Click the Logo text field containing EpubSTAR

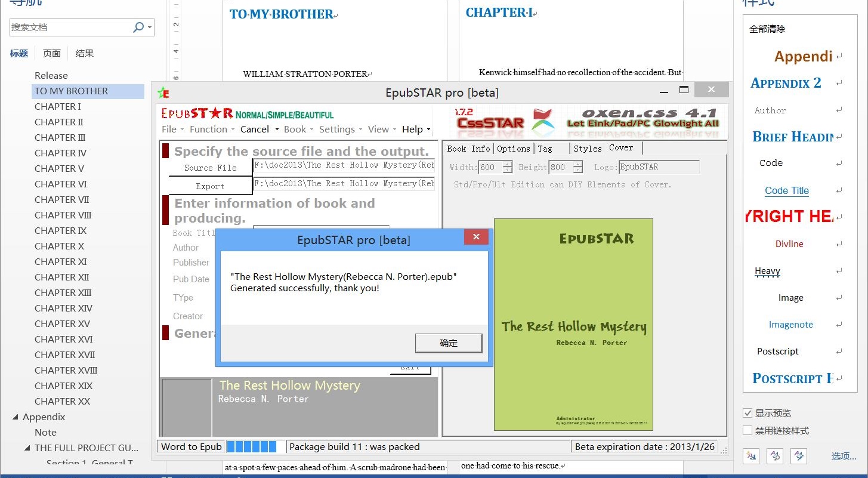(x=659, y=167)
